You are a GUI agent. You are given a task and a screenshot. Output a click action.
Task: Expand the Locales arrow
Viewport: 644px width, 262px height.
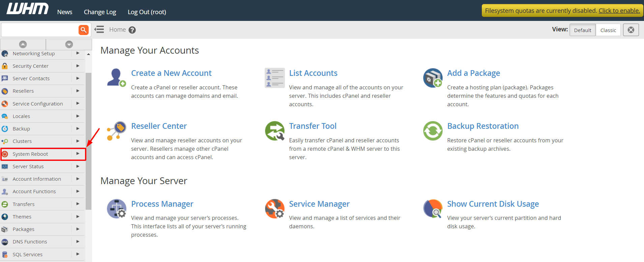click(x=78, y=116)
